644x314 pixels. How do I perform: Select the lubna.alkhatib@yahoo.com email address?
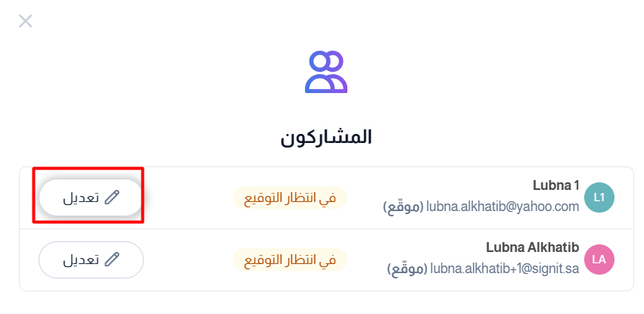(x=502, y=207)
